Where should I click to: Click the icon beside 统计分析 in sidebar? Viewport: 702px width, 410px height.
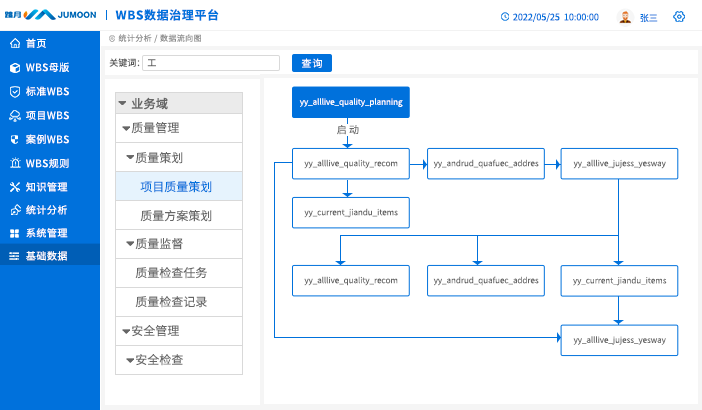pos(16,210)
